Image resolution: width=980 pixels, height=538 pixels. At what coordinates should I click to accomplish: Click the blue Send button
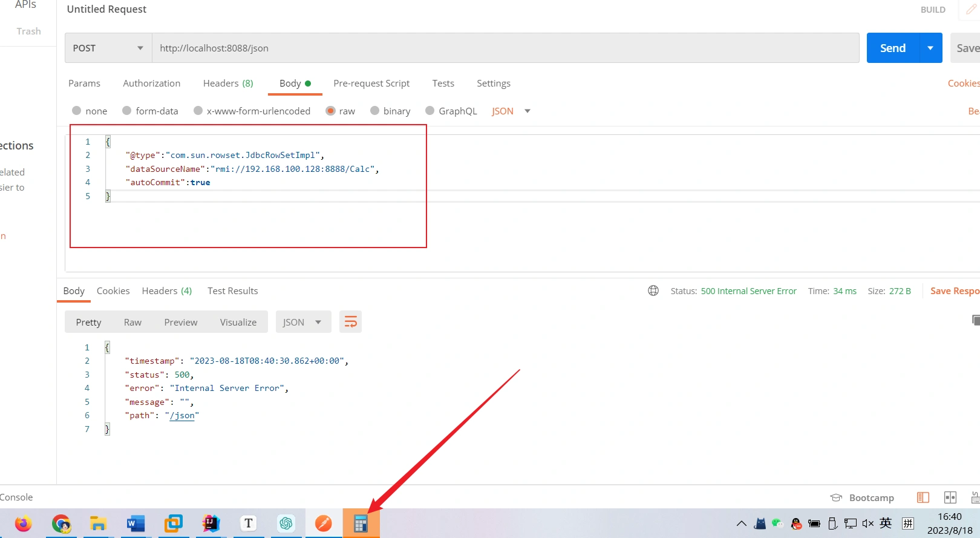(892, 48)
